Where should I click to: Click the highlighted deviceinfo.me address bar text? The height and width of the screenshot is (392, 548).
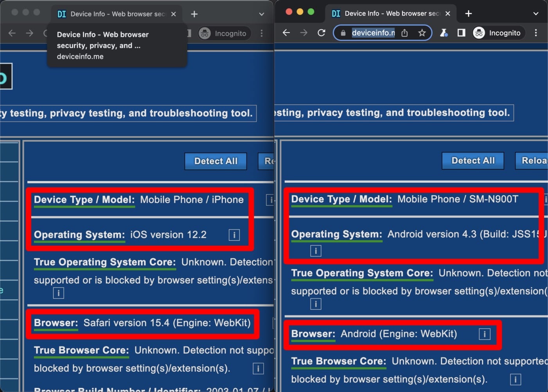coord(373,32)
